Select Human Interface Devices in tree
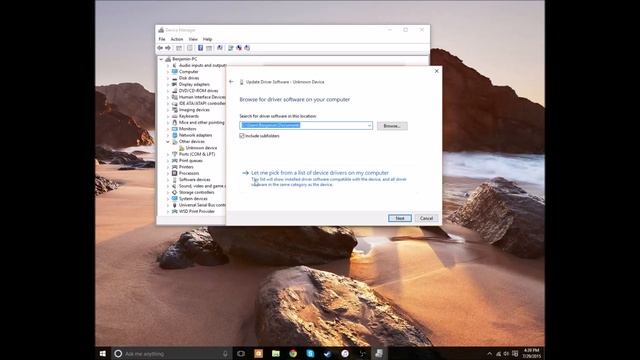The height and width of the screenshot is (360, 640). pyautogui.click(x=202, y=97)
